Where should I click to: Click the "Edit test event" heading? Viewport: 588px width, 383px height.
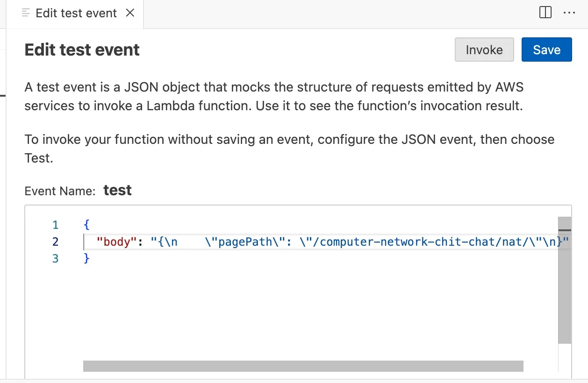(x=82, y=50)
